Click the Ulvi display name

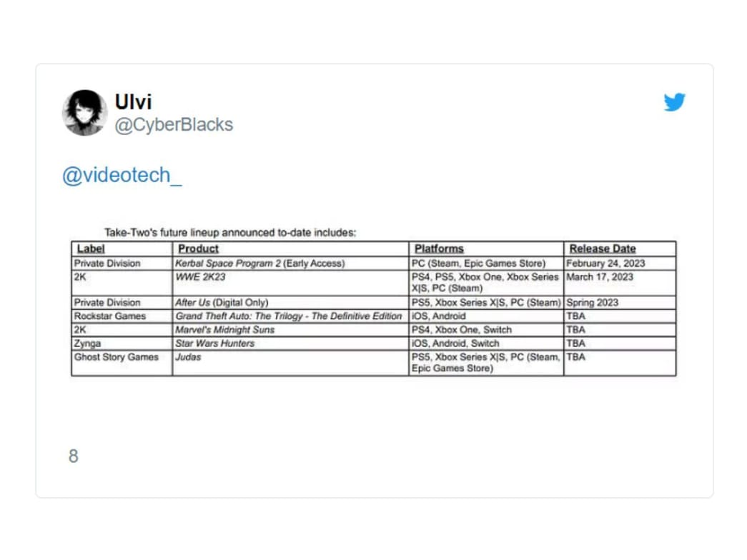(133, 101)
